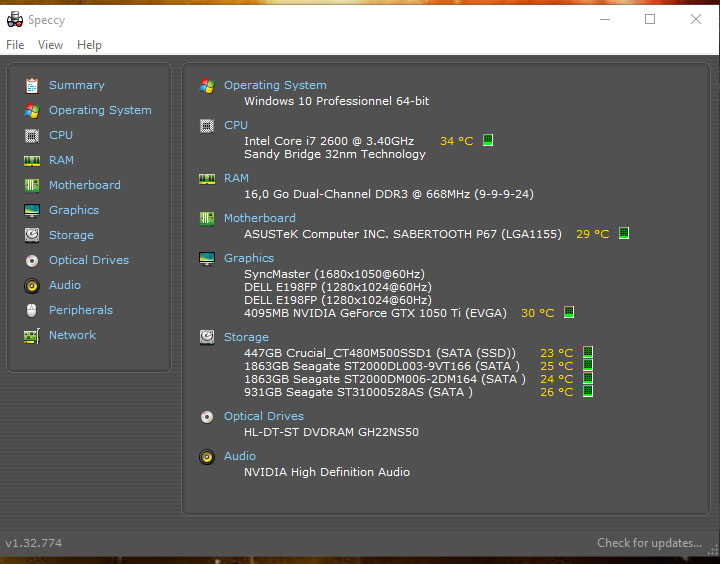Open the View menu
The width and height of the screenshot is (720, 564).
tap(50, 45)
